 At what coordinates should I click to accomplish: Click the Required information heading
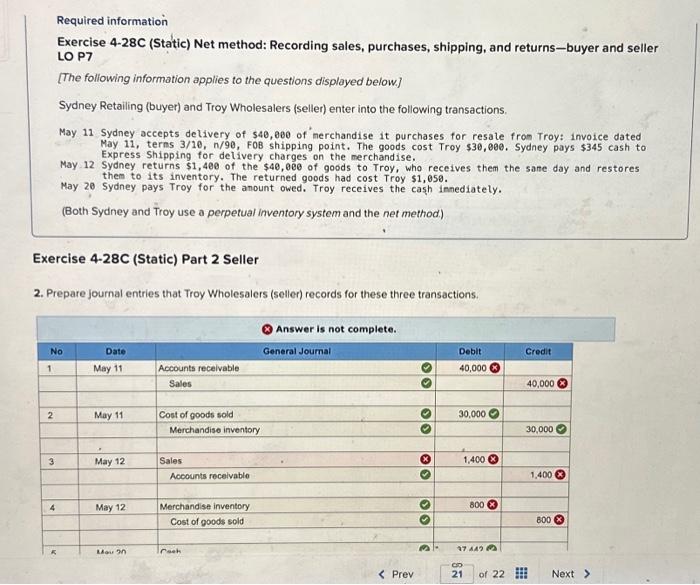coord(112,21)
